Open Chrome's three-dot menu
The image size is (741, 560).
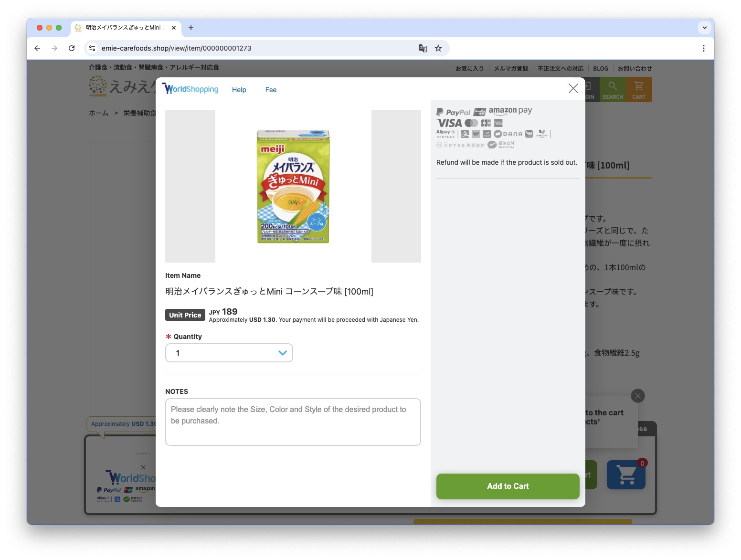coord(703,48)
